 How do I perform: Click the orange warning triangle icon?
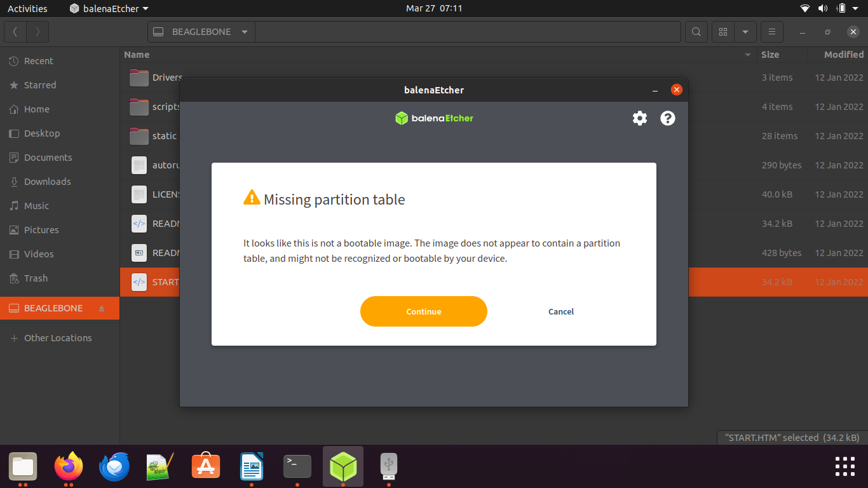(x=252, y=198)
